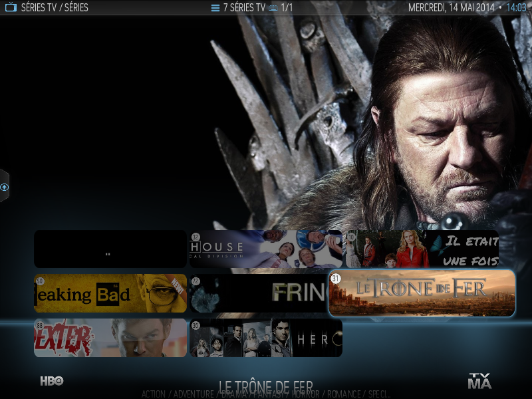
Task: Click the 32 episode badge on House
Action: (196, 237)
